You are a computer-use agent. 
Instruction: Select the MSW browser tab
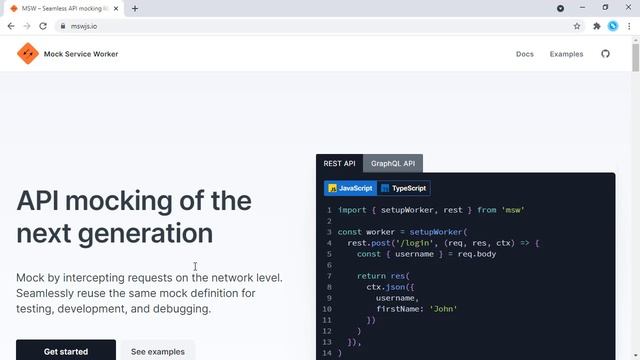point(63,8)
